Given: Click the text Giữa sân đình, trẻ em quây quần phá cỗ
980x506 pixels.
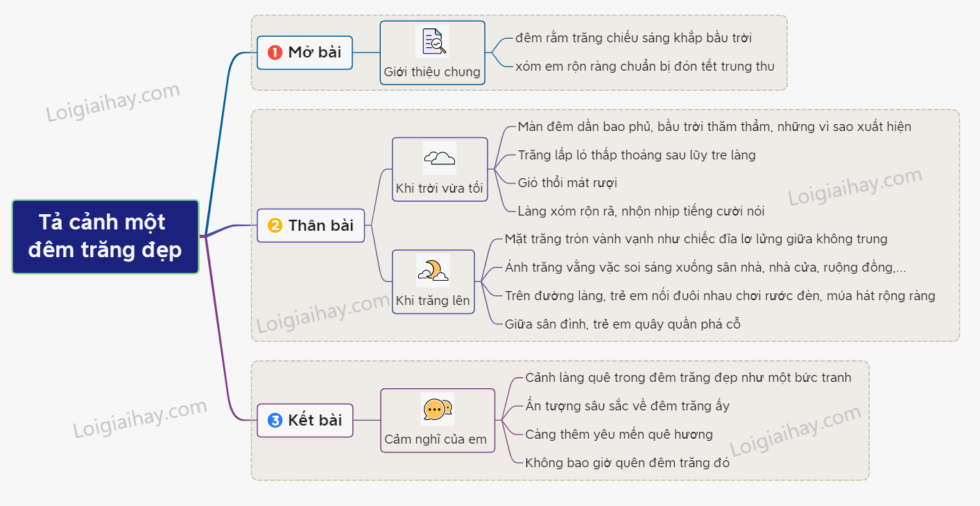Looking at the screenshot, I should coord(622,324).
